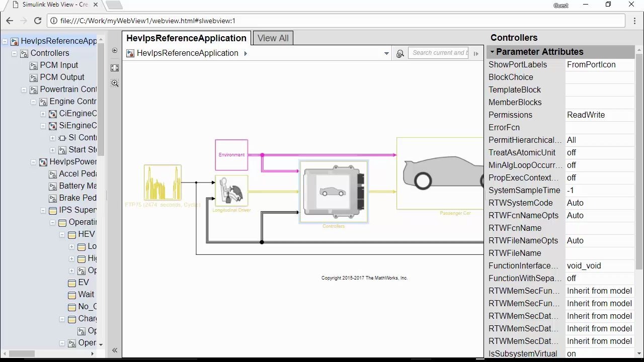Click the IsSubsystemVirtual parameter name
The height and width of the screenshot is (362, 644).
pyautogui.click(x=523, y=354)
